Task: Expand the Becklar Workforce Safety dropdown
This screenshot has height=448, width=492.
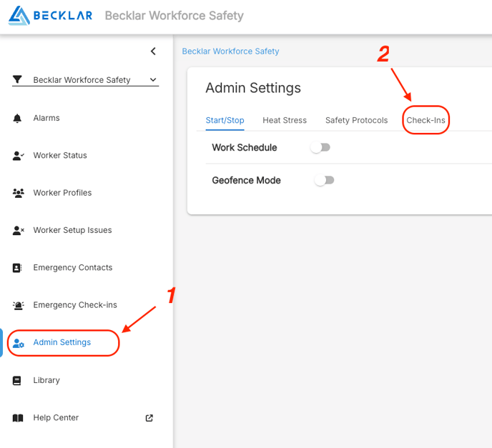Action: pos(152,80)
